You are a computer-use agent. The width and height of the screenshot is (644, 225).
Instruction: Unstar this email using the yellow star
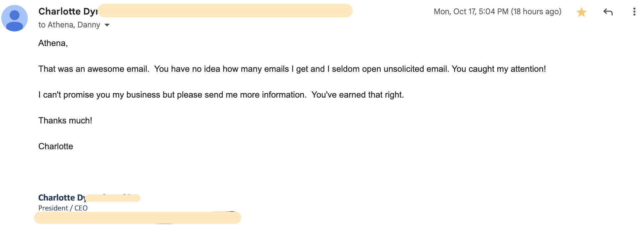(x=581, y=12)
